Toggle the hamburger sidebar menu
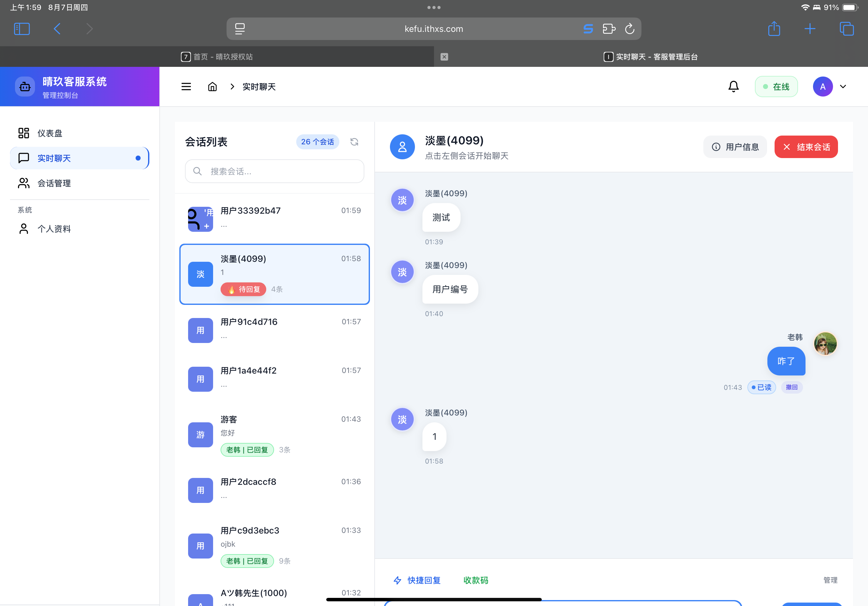 [x=186, y=87]
